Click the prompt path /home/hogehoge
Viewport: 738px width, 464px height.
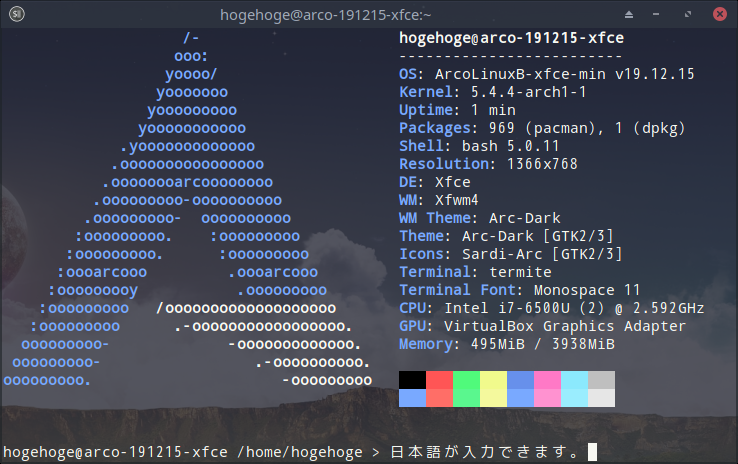click(x=300, y=452)
